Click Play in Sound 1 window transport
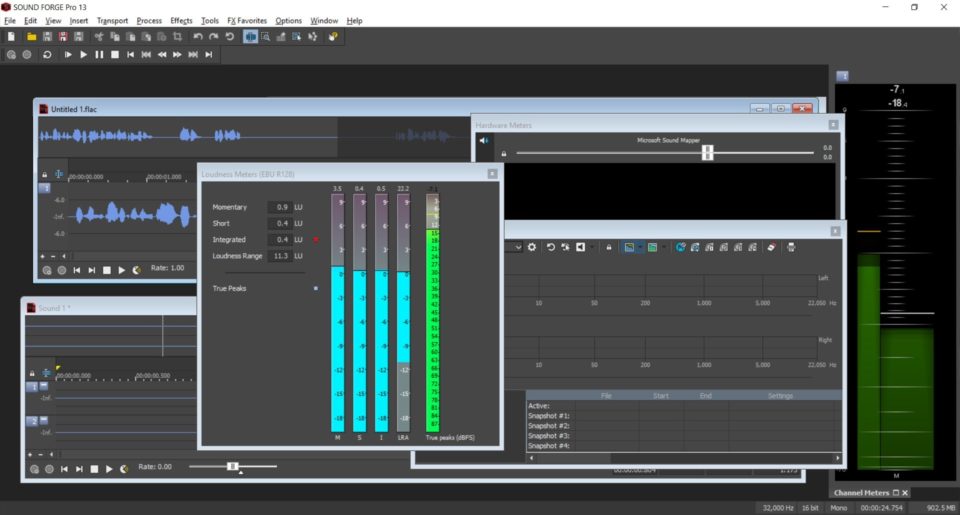This screenshot has width=960, height=515. [109, 469]
